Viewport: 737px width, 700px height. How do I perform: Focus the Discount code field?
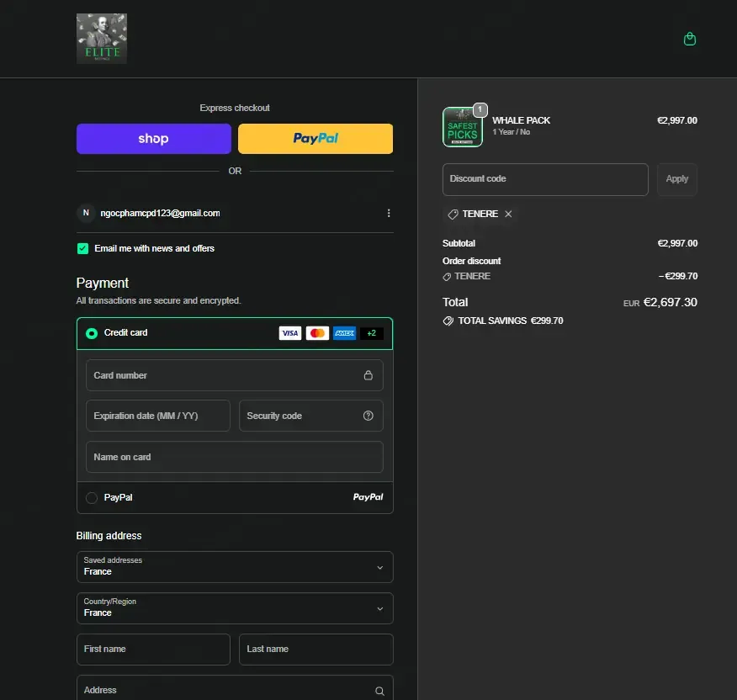click(x=545, y=179)
